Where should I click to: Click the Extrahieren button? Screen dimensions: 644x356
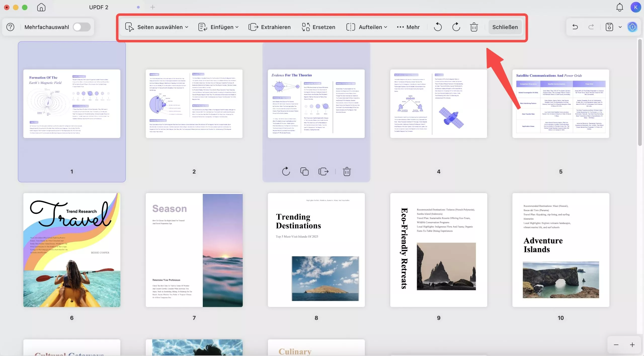pos(269,27)
